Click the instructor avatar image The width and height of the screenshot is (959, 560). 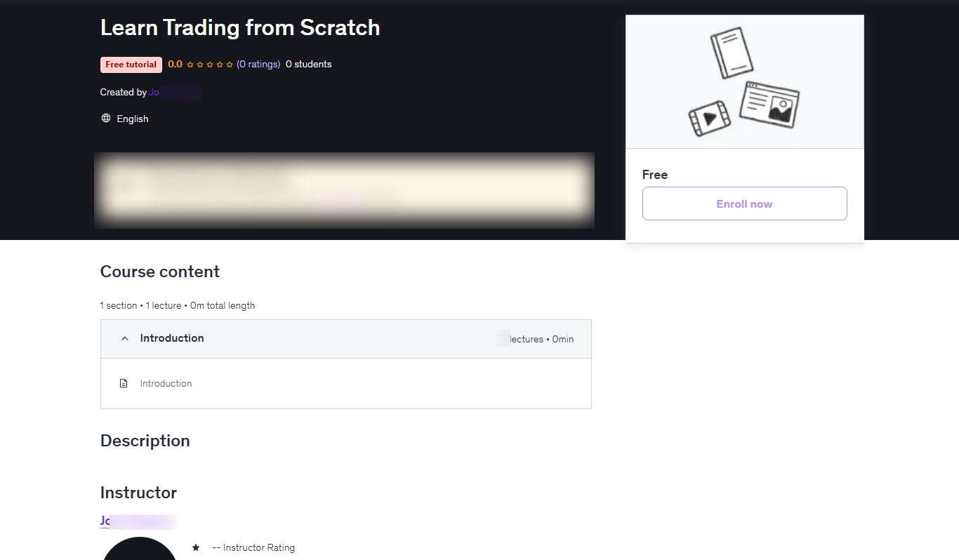coord(140,549)
